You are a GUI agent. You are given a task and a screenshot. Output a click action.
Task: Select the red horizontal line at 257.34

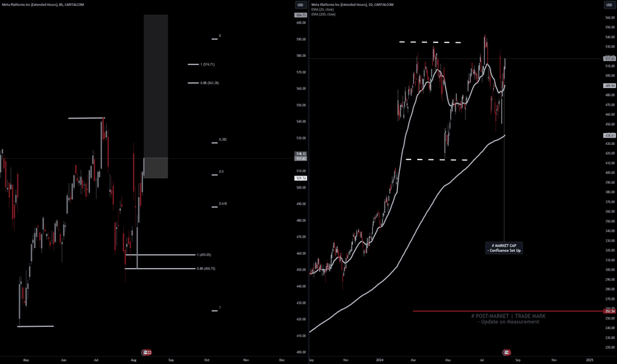[x=508, y=311]
